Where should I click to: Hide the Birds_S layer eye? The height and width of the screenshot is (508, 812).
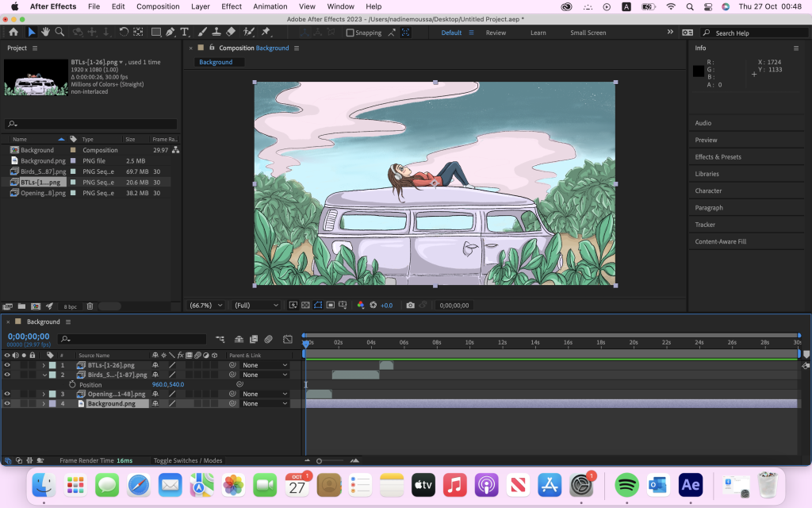pyautogui.click(x=7, y=375)
